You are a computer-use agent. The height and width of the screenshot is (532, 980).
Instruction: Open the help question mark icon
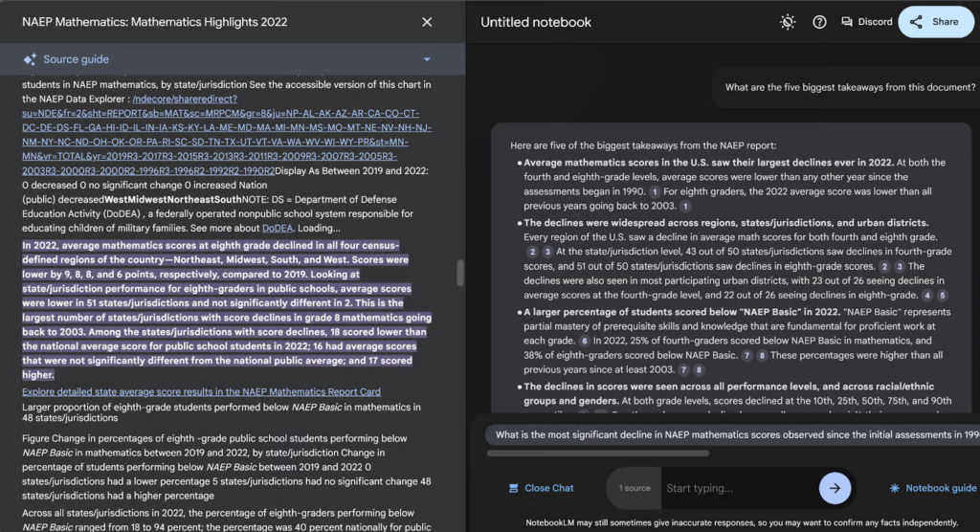pyautogui.click(x=819, y=22)
